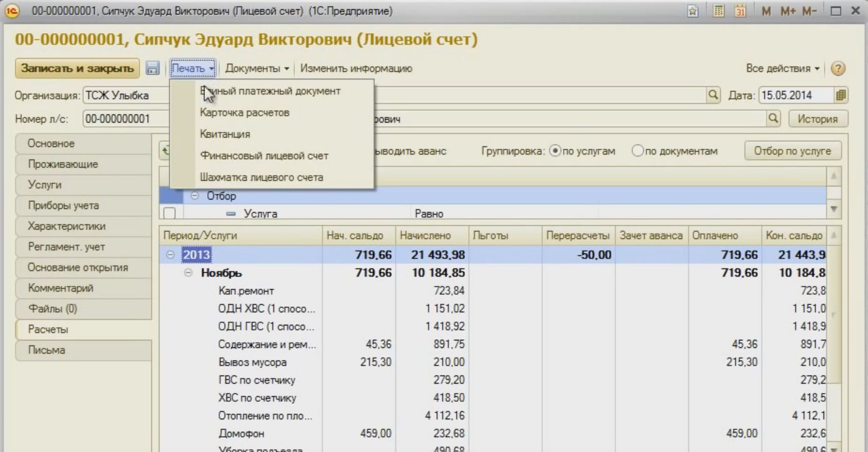Click the Оплачено column header
Image resolution: width=868 pixels, height=452 pixels.
pos(725,237)
